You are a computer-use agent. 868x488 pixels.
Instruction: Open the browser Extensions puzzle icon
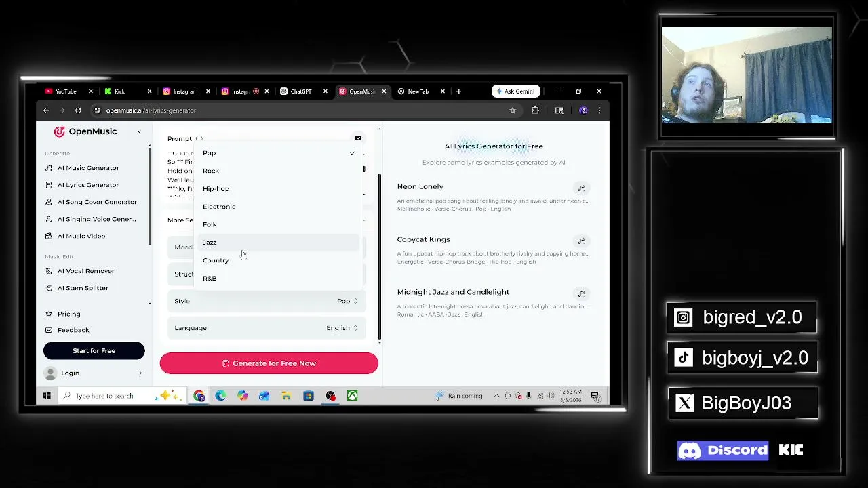pos(536,110)
